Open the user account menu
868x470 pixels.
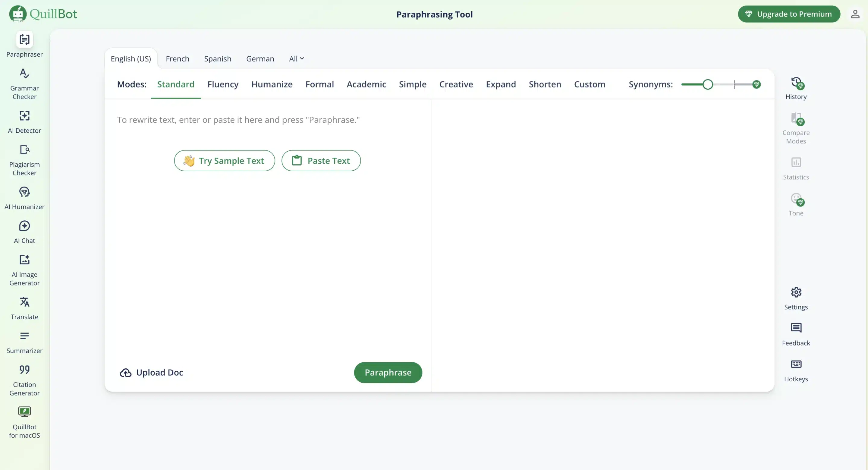click(x=855, y=14)
